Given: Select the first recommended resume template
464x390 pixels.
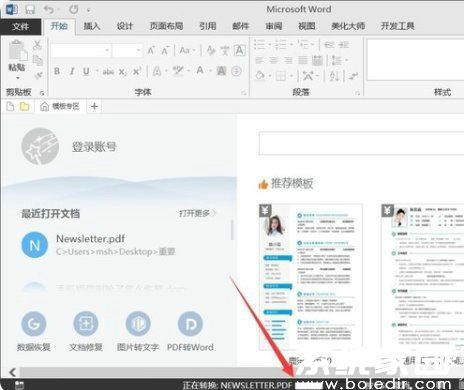Looking at the screenshot, I should (x=311, y=277).
